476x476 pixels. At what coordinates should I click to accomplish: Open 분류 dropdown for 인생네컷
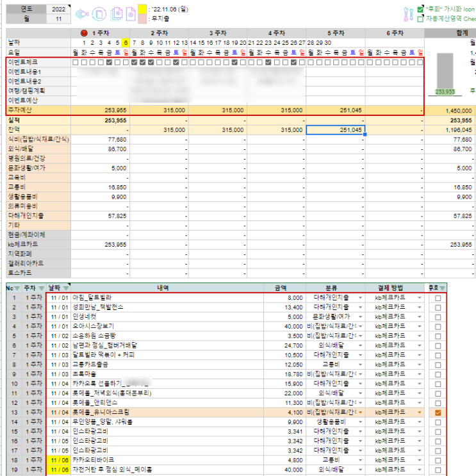360,317
